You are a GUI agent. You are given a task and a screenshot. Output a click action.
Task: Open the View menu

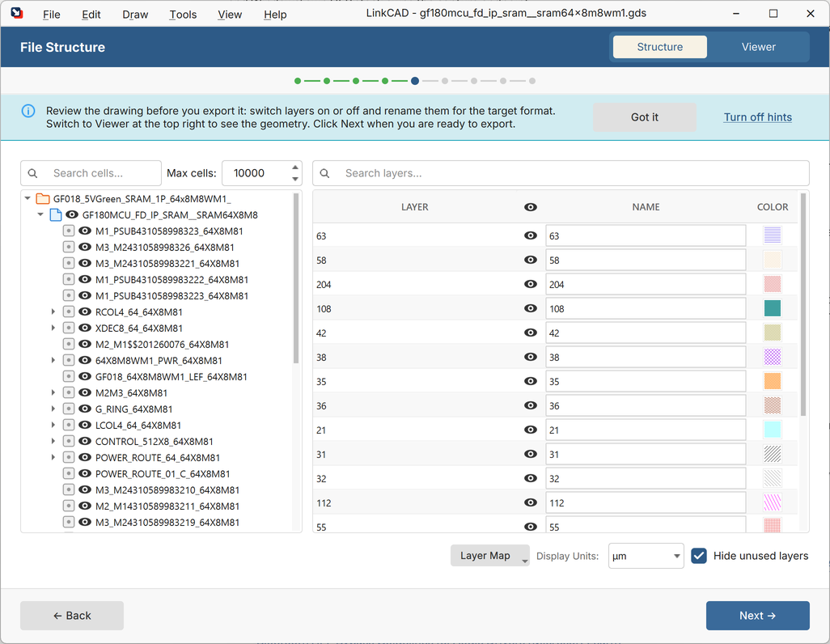tap(230, 15)
